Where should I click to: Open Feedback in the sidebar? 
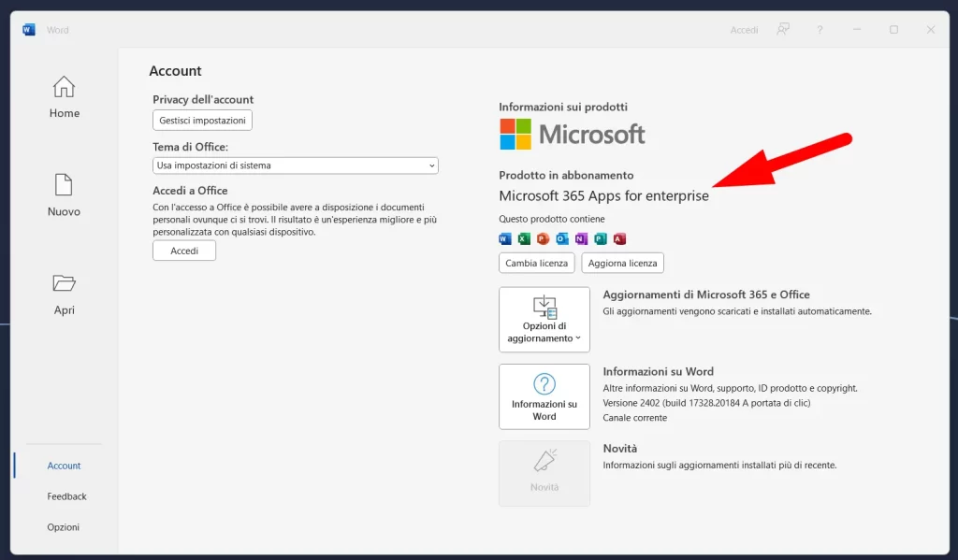tap(66, 496)
